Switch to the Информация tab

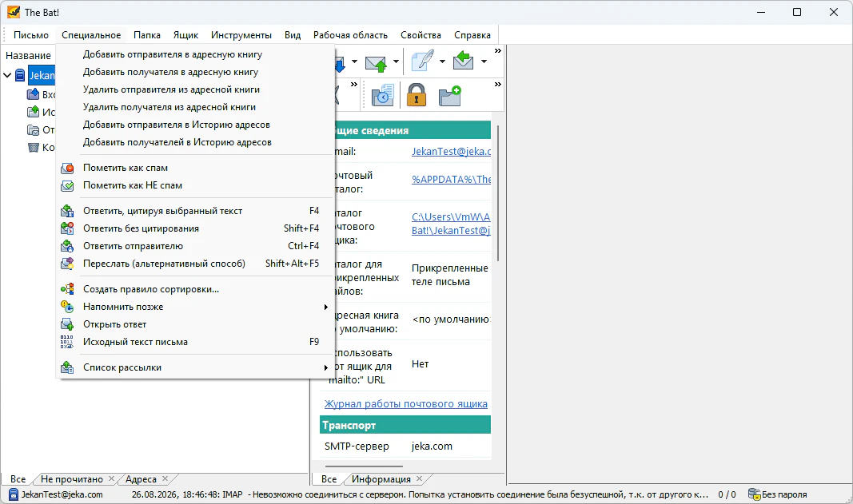(381, 479)
